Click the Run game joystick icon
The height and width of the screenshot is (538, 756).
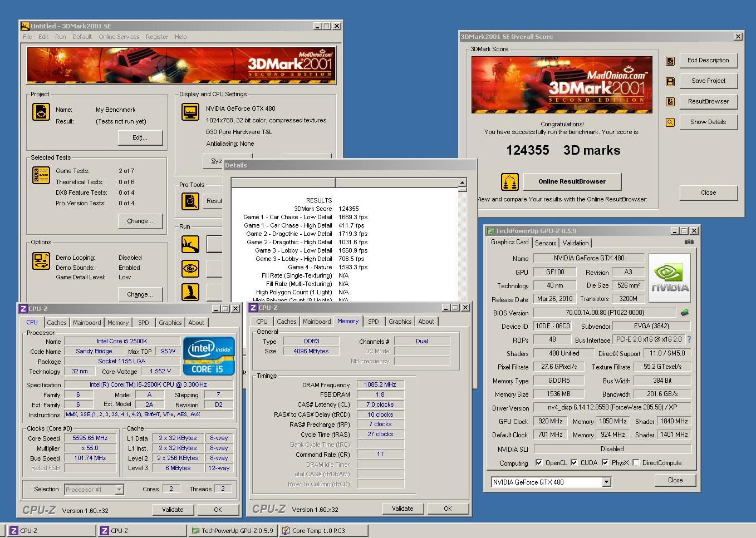(x=190, y=292)
